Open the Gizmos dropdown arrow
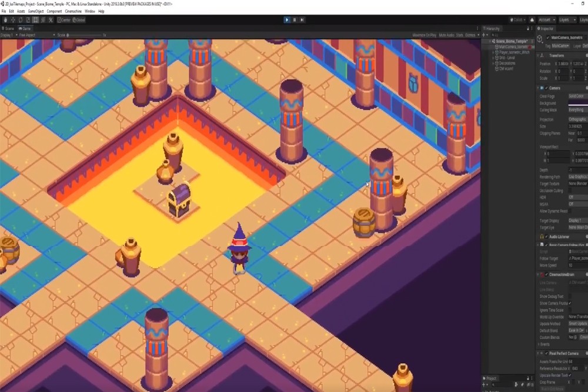The height and width of the screenshot is (392, 588). click(x=478, y=35)
